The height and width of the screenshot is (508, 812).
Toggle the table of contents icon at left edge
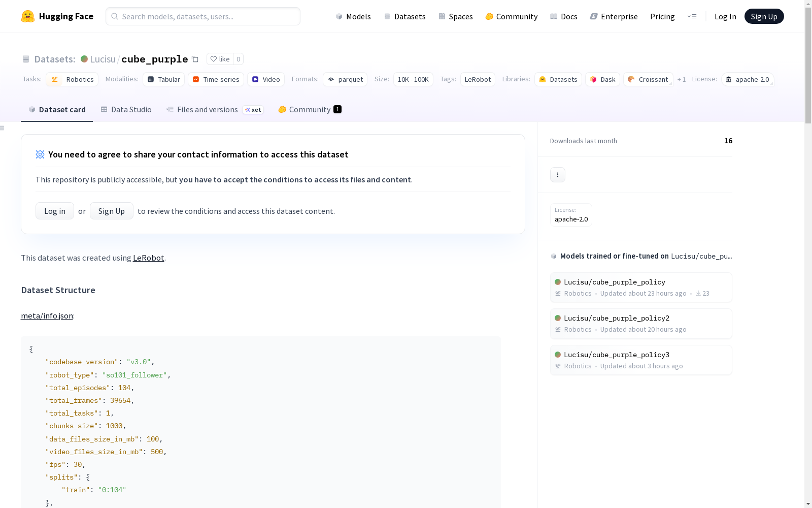tap(3, 128)
